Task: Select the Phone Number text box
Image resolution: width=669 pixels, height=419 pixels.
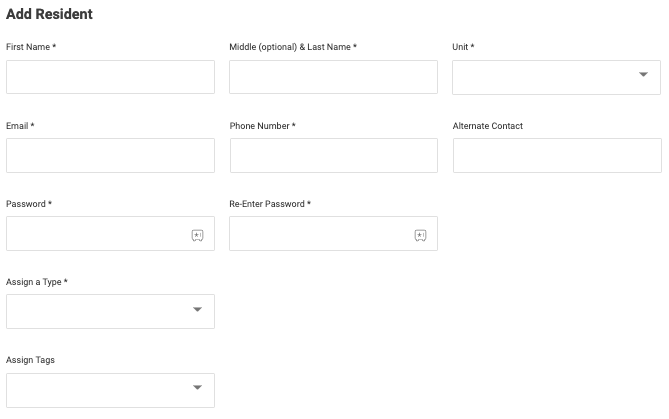Action: [333, 155]
